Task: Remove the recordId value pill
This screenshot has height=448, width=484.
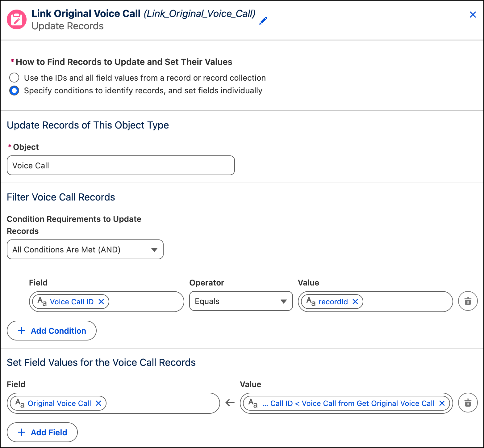Action: (355, 302)
